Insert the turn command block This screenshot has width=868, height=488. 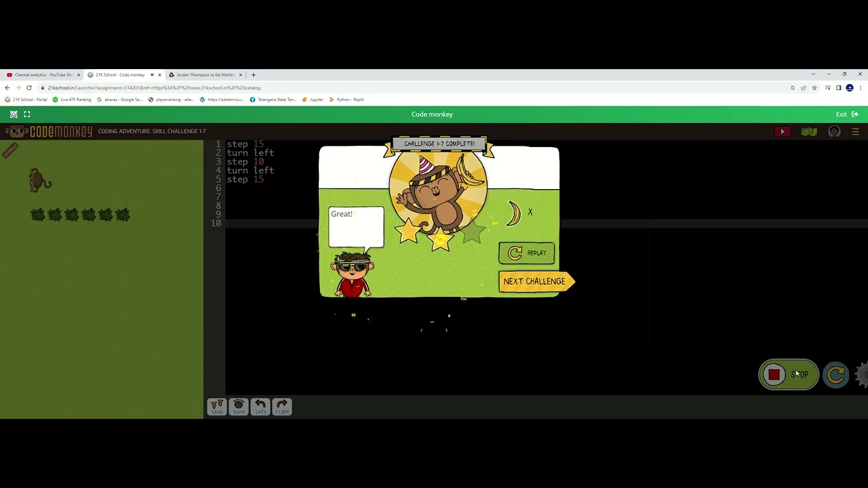point(239,406)
